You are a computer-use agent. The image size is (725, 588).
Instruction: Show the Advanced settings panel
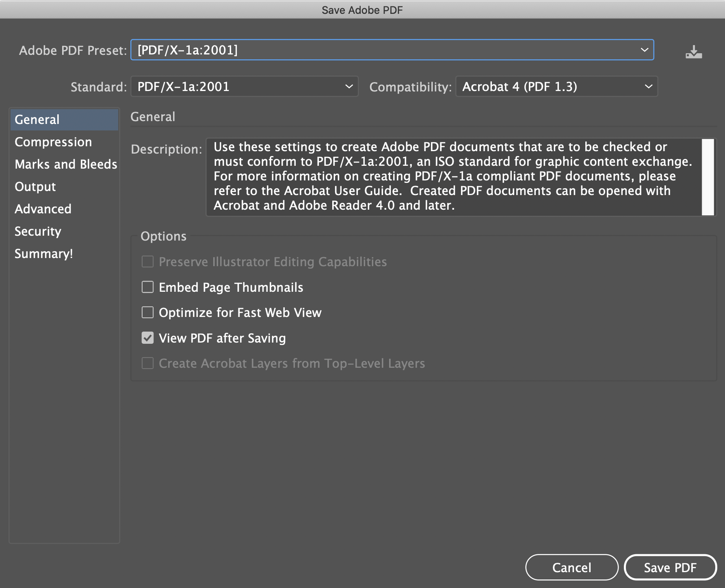click(43, 209)
